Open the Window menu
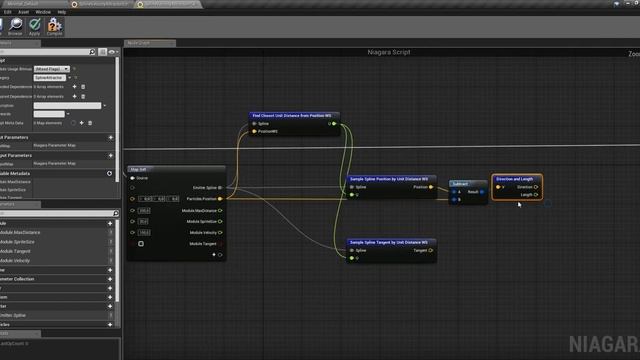640x360 pixels. (43, 12)
